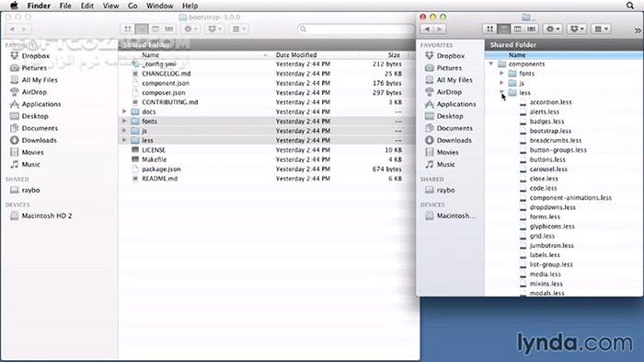Open Spotlight search magnifier in menu bar
Screen dimensions: 644x362
(x=630, y=6)
